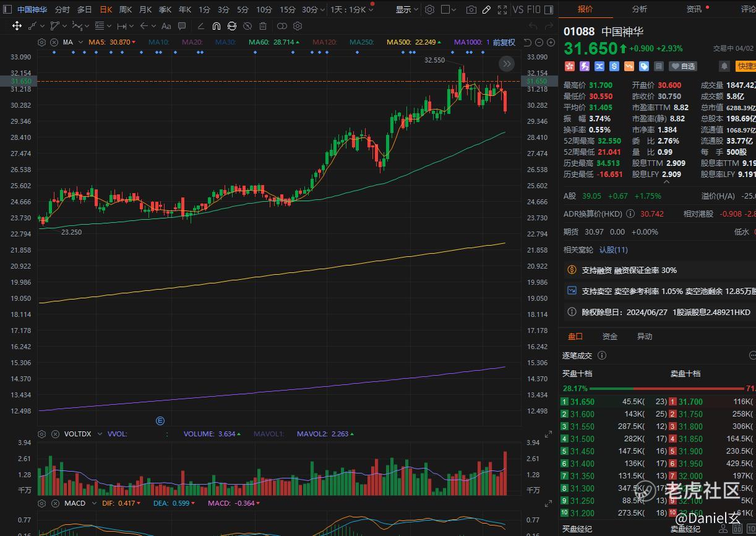Image resolution: width=756 pixels, height=536 pixels.
Task: Toggle MA500 line visibility
Action: (x=413, y=42)
